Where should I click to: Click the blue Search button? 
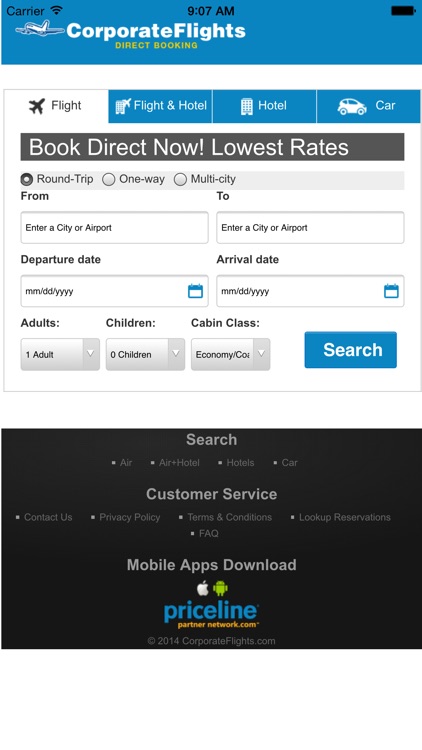[x=351, y=350]
